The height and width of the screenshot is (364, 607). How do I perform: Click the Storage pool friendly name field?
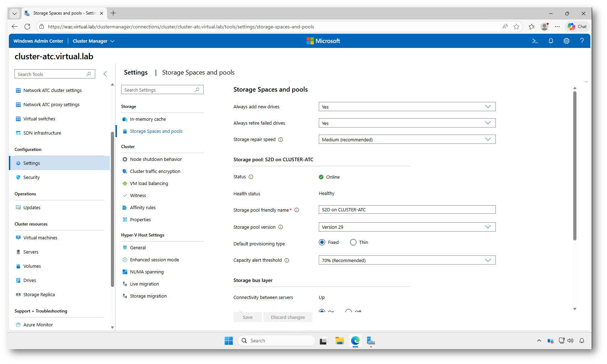(x=407, y=210)
